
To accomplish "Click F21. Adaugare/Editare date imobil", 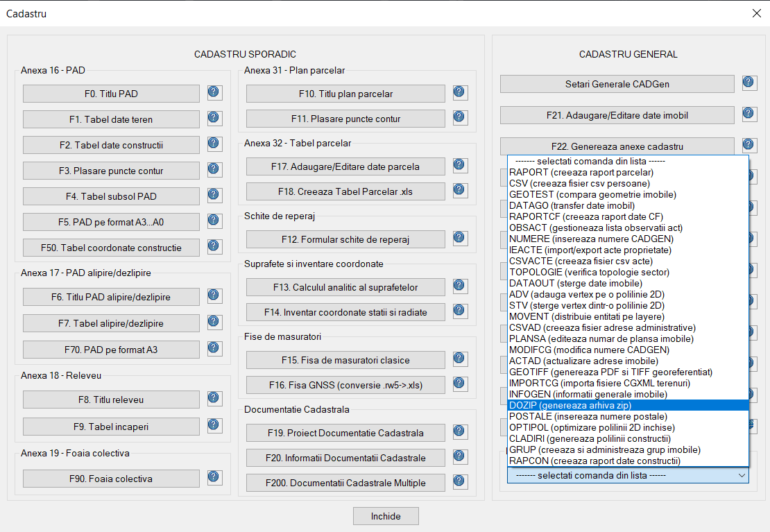I will (617, 115).
